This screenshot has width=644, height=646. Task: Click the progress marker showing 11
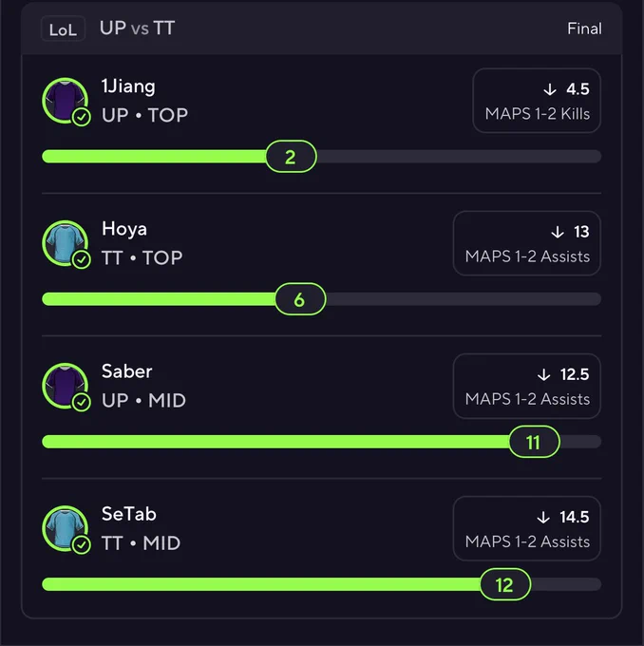535,442
